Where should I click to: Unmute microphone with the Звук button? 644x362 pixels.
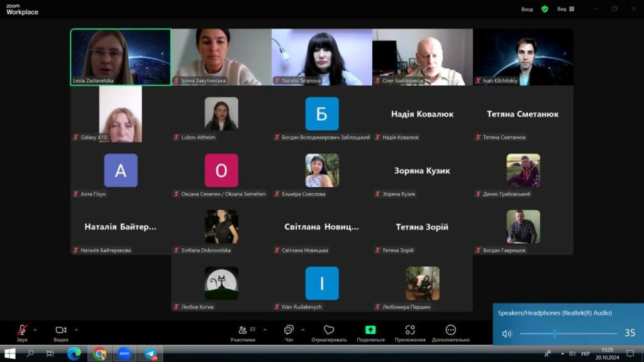coord(22,332)
